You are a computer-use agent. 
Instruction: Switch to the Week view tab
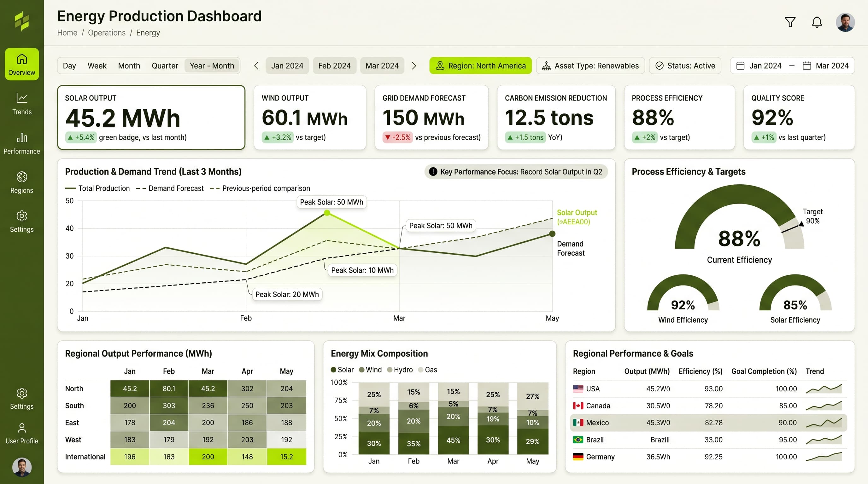coord(97,66)
